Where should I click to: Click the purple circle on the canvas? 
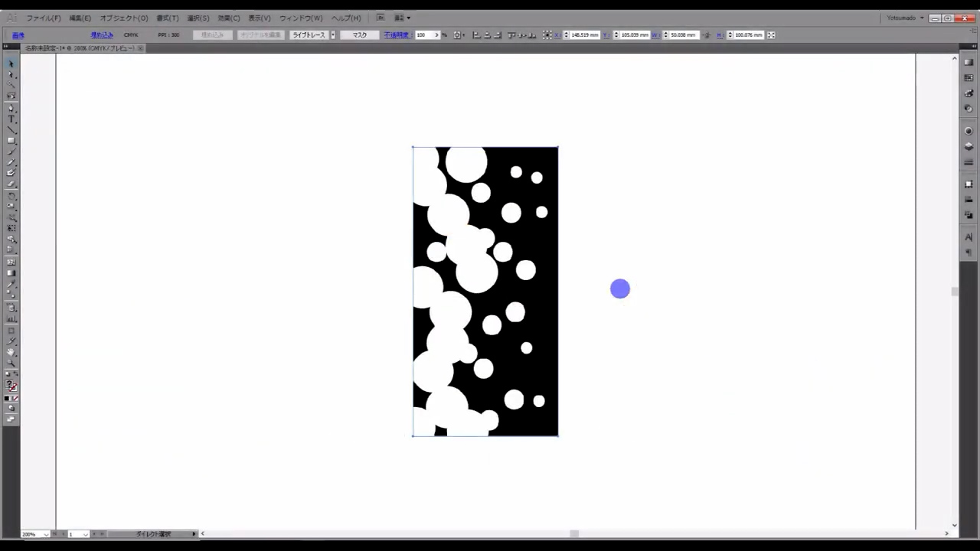point(620,289)
